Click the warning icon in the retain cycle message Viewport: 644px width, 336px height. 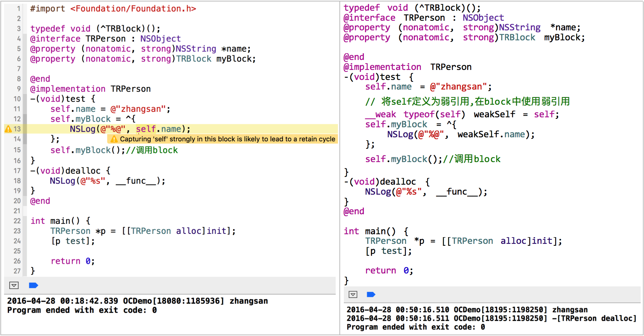tap(114, 139)
